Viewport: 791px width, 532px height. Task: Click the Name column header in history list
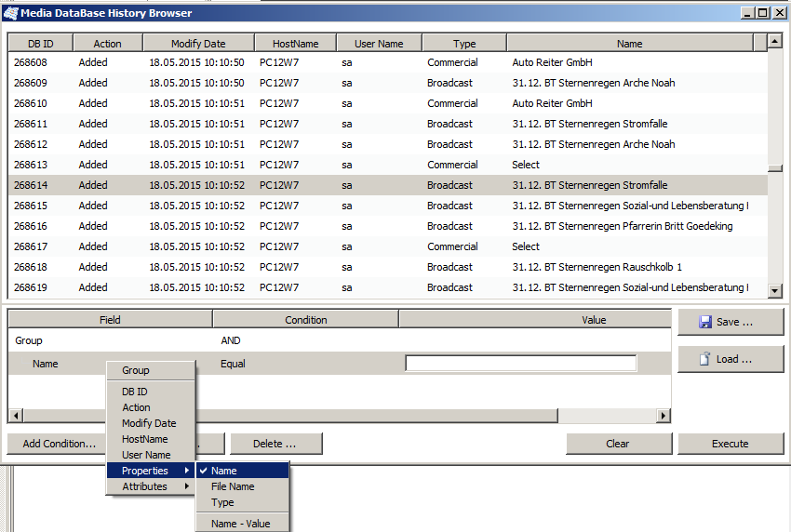click(630, 44)
